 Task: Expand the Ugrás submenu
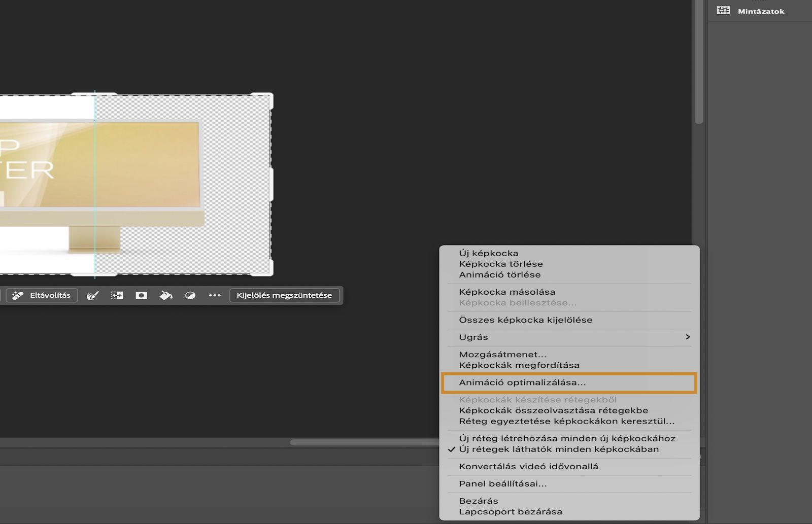pyautogui.click(x=569, y=337)
